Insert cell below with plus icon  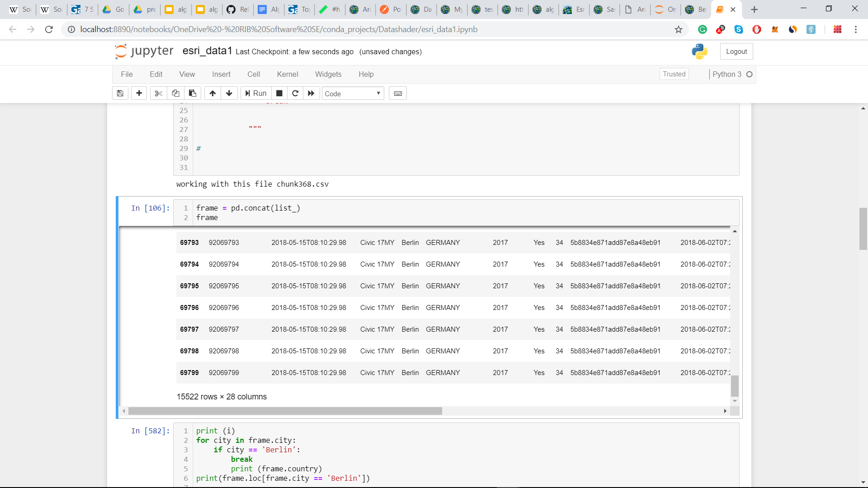[x=139, y=93]
